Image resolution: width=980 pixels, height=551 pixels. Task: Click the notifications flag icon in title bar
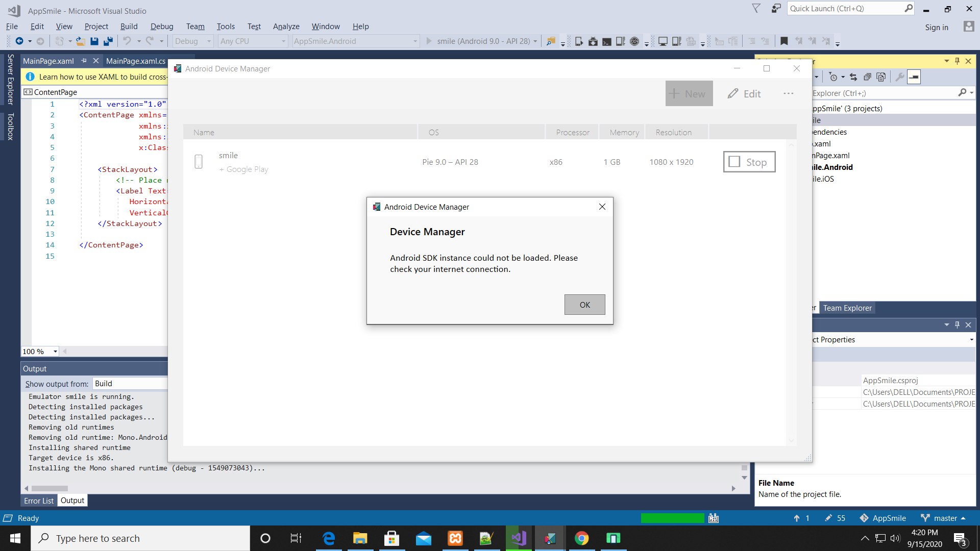click(x=756, y=9)
